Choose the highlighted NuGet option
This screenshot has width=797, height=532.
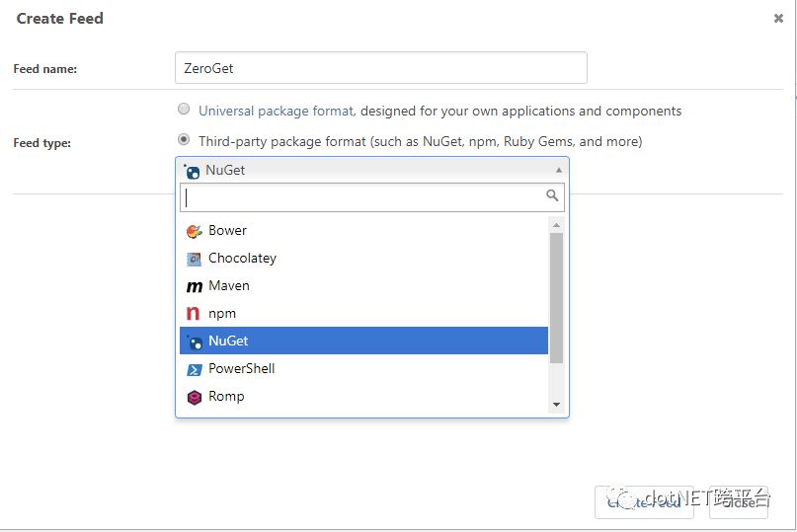(x=364, y=341)
